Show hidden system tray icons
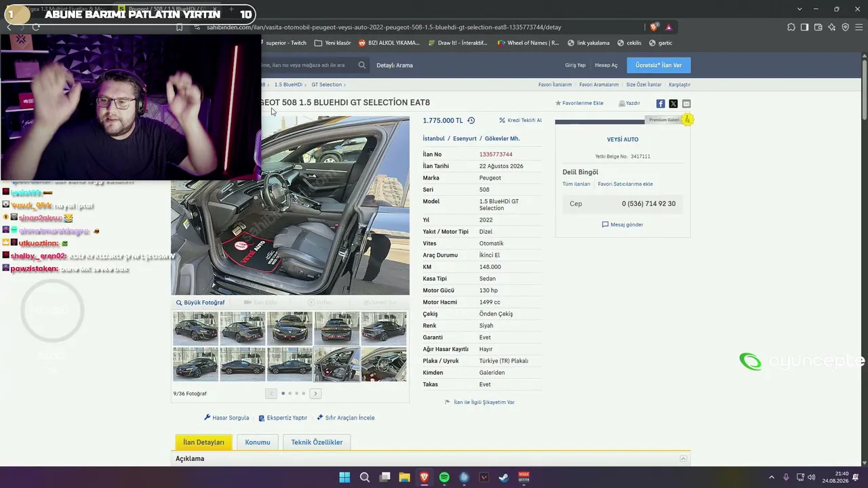The width and height of the screenshot is (868, 488). point(771,477)
